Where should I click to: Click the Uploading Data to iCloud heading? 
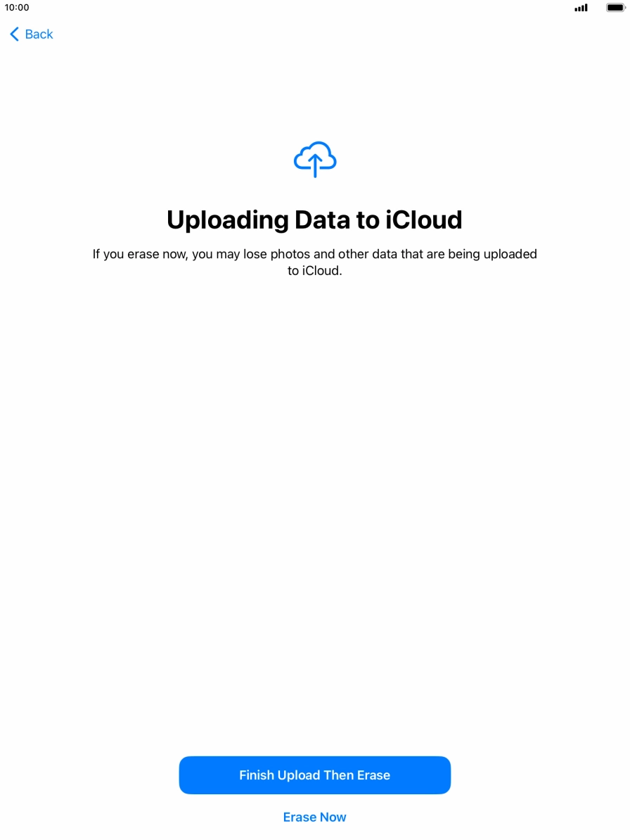pos(315,220)
